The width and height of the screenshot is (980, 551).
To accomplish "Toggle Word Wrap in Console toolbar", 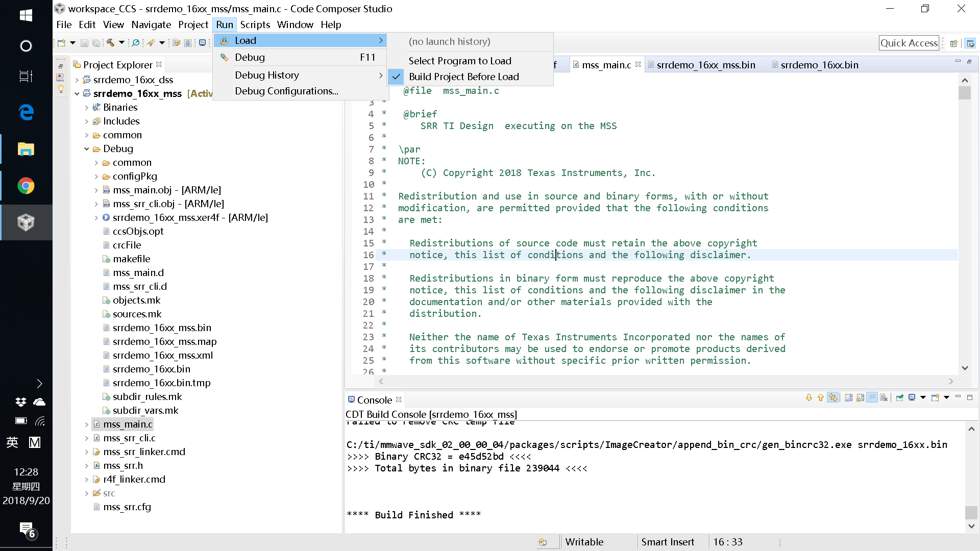I will pos(872,398).
